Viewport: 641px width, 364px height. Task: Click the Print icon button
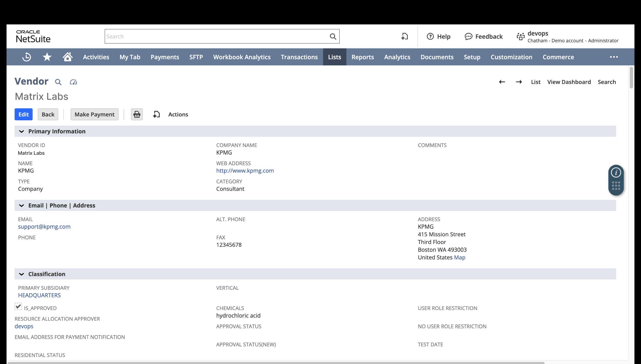coord(137,114)
